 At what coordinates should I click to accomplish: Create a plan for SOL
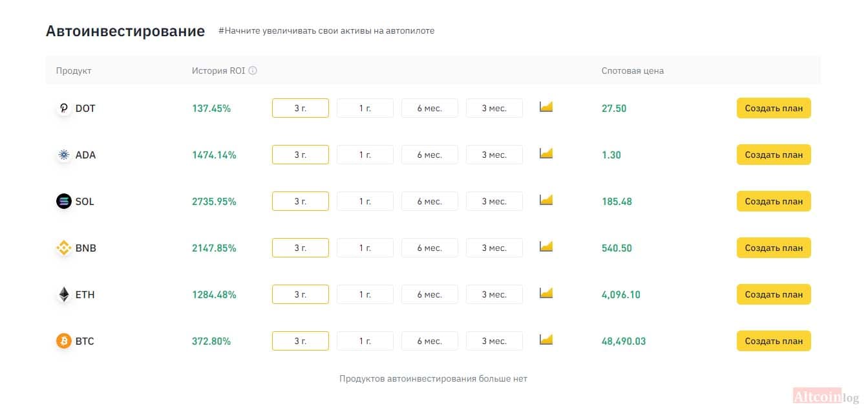click(x=774, y=201)
